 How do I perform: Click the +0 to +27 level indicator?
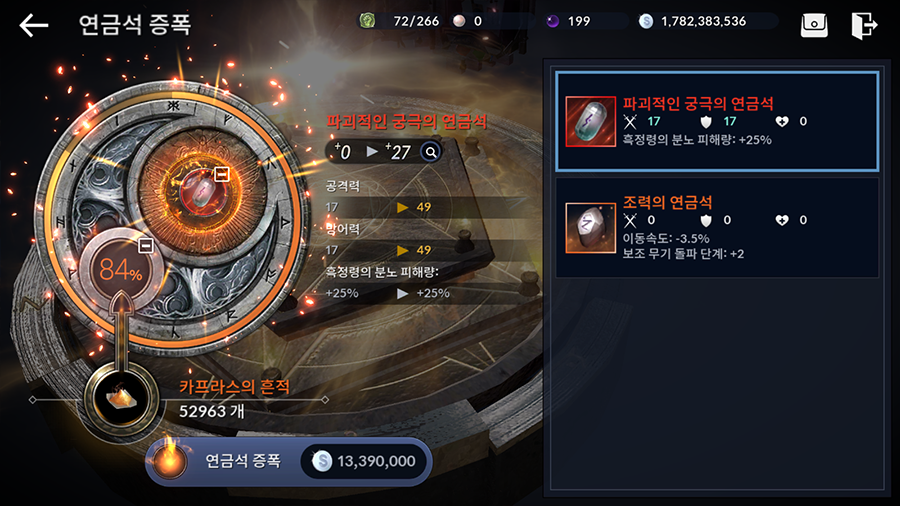[374, 152]
